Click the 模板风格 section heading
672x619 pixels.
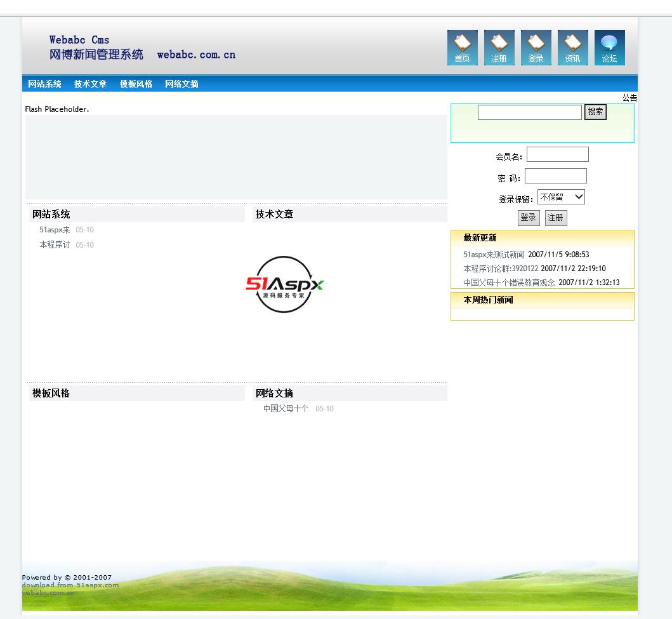(x=51, y=394)
